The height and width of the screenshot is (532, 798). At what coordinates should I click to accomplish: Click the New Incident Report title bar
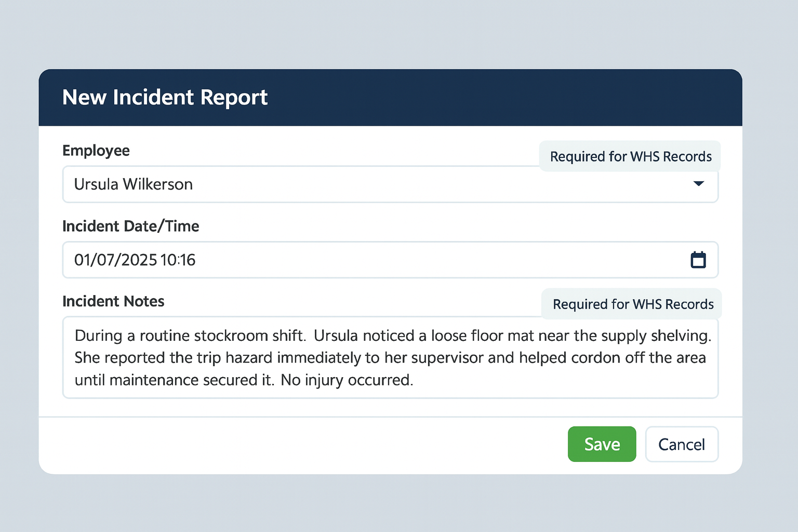point(165,97)
